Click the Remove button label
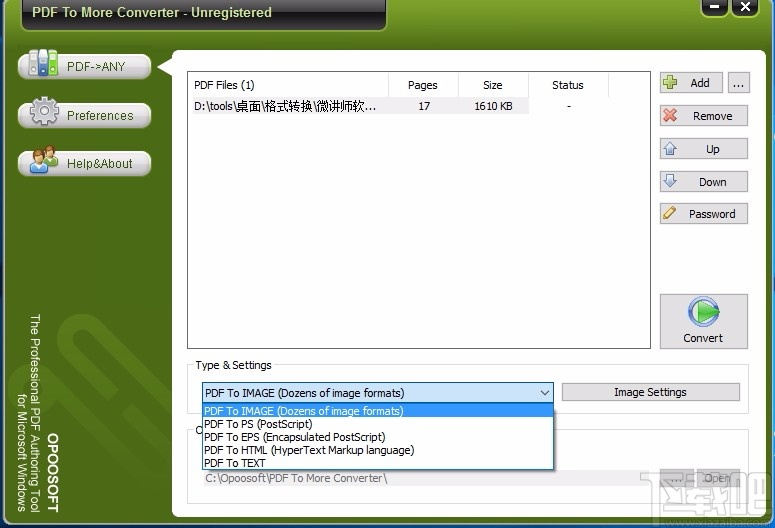Viewport: 775px width, 528px height. [712, 116]
